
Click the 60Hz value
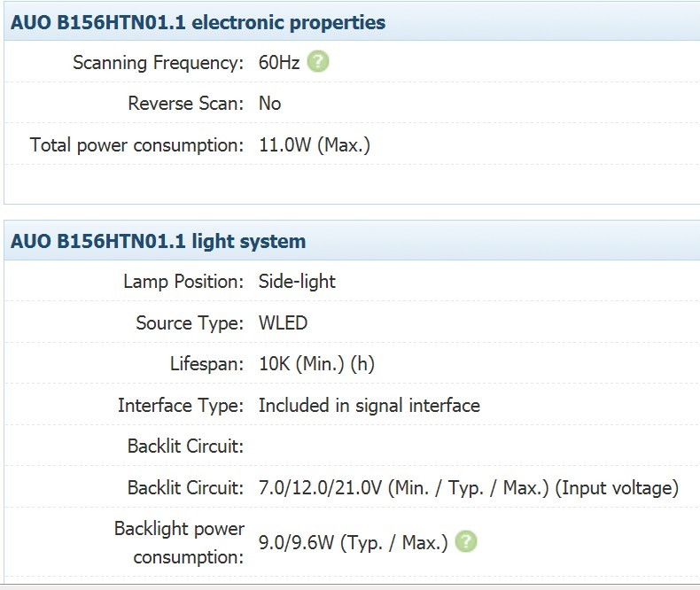click(279, 63)
